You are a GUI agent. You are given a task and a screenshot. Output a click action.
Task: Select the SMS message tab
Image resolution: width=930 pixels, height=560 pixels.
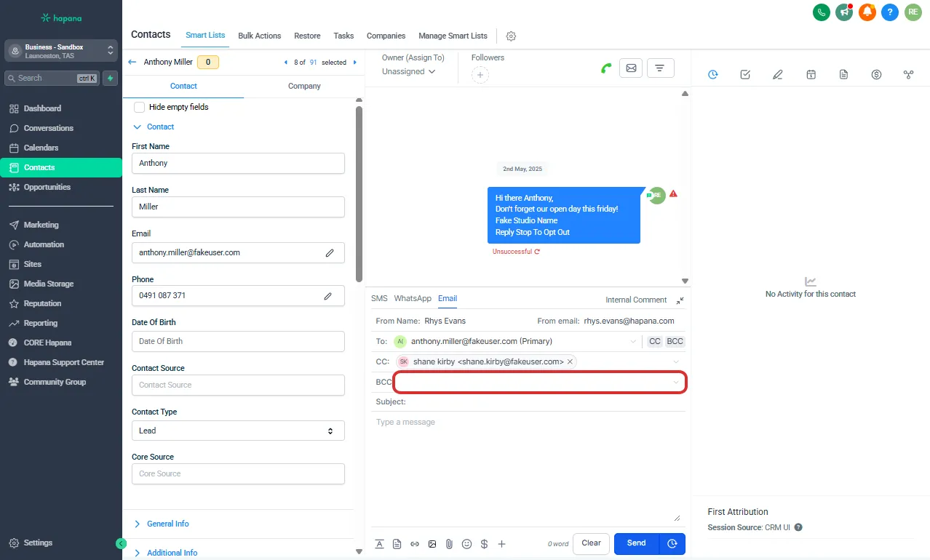[379, 299]
